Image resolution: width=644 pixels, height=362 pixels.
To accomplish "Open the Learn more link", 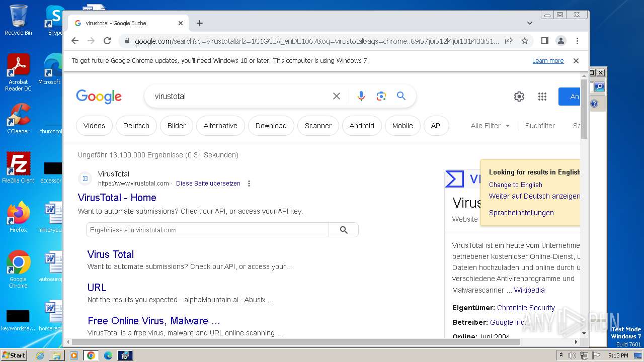I will click(548, 61).
